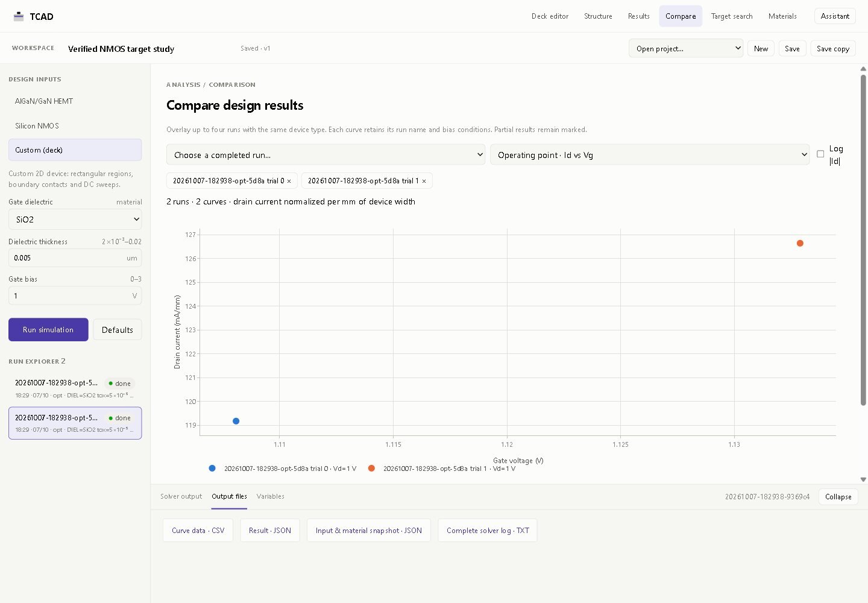868x603 pixels.
Task: Open the Variables tab
Action: 270,496
